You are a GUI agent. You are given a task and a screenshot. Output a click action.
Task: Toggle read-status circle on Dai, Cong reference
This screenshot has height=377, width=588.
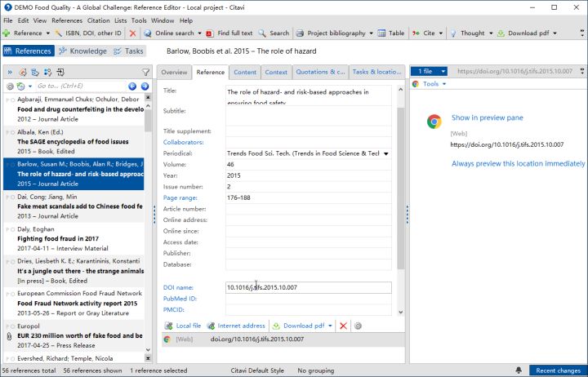[x=13, y=197]
